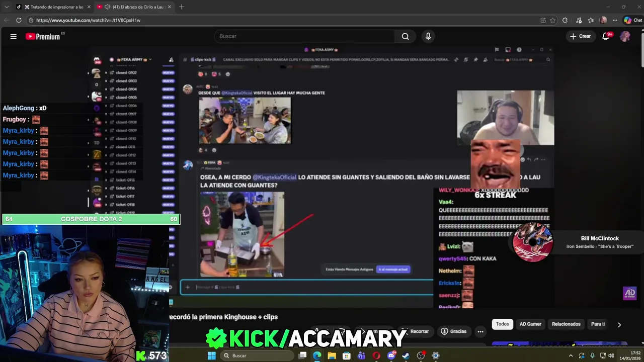The width and height of the screenshot is (644, 362).
Task: Open Settings gear from taskbar
Action: click(x=436, y=355)
